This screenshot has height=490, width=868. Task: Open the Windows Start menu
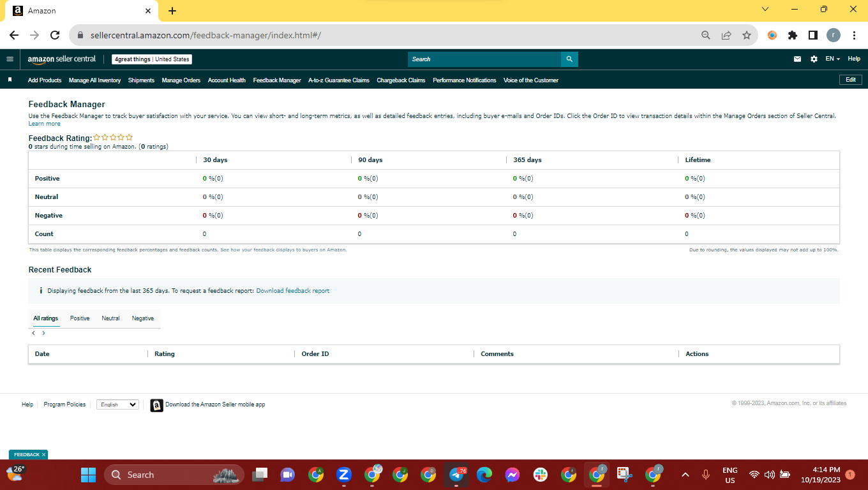pyautogui.click(x=88, y=475)
